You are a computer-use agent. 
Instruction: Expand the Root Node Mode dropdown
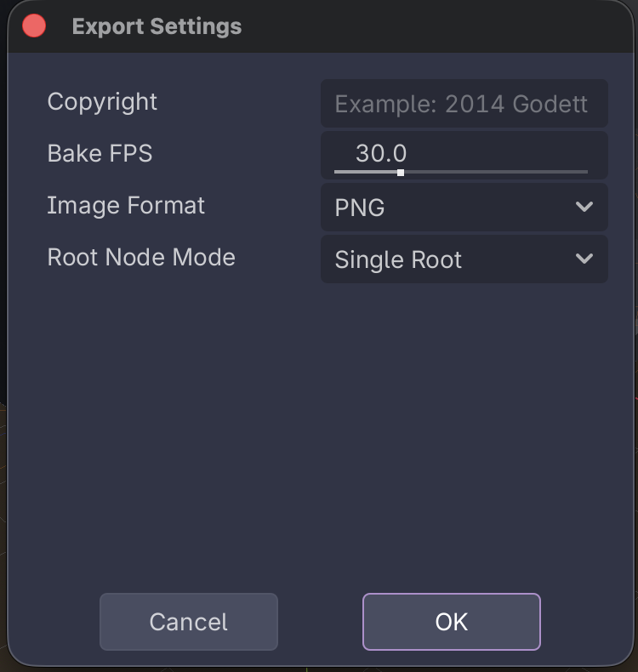[464, 259]
